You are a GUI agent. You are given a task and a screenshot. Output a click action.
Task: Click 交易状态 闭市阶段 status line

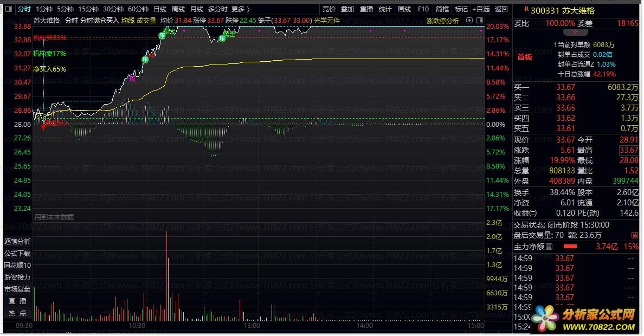coord(561,225)
